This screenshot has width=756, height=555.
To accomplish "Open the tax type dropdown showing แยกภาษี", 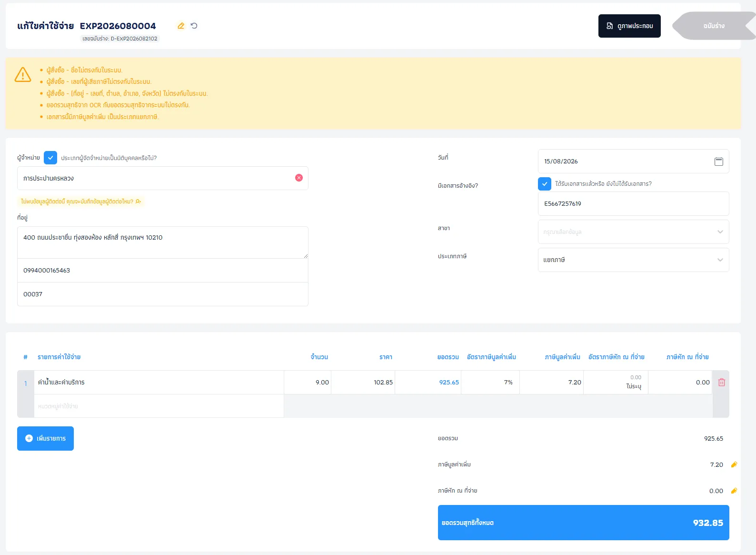I will pos(633,260).
